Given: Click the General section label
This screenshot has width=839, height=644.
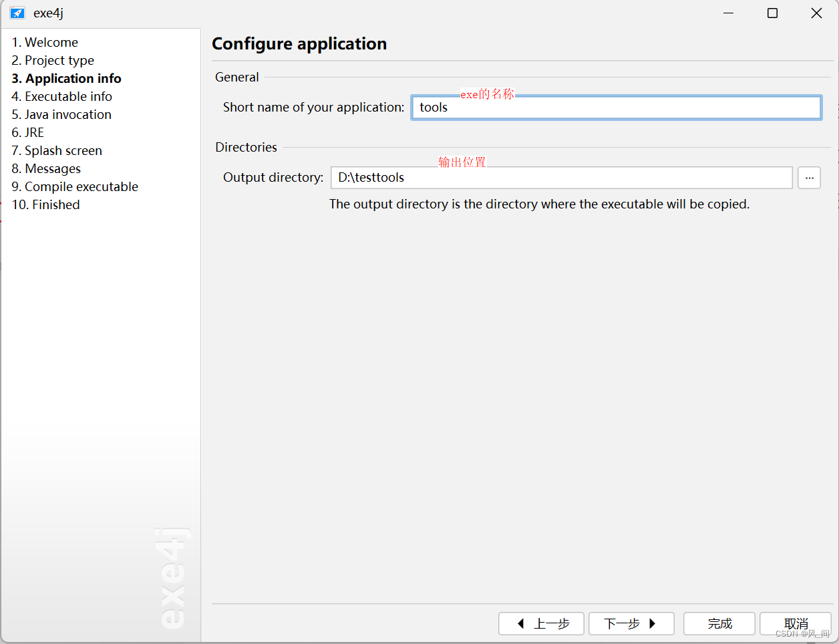Looking at the screenshot, I should click(x=236, y=77).
